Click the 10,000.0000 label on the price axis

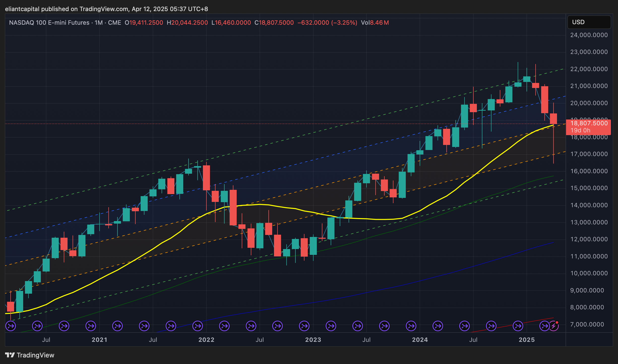point(589,273)
